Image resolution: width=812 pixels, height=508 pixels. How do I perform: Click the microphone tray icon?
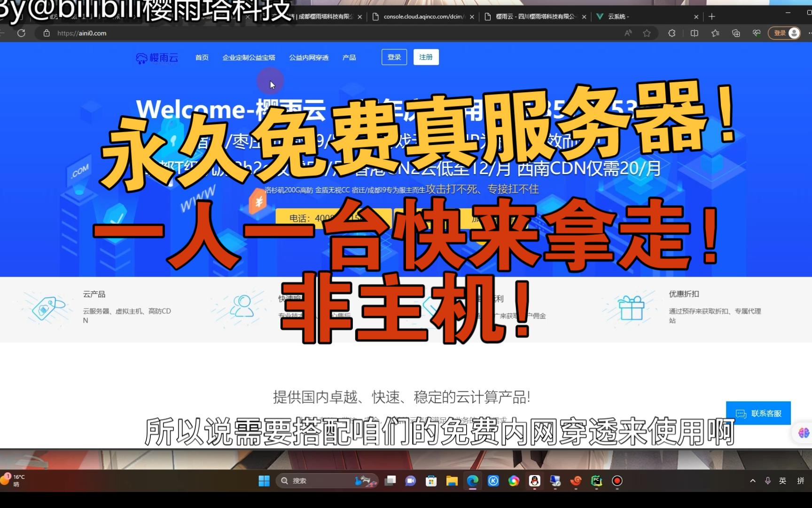(x=768, y=481)
